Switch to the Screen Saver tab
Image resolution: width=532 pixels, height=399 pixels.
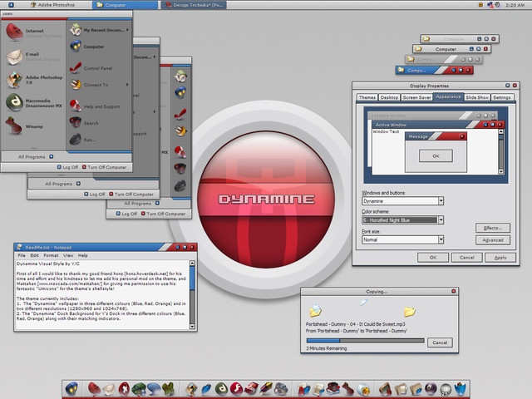point(416,97)
